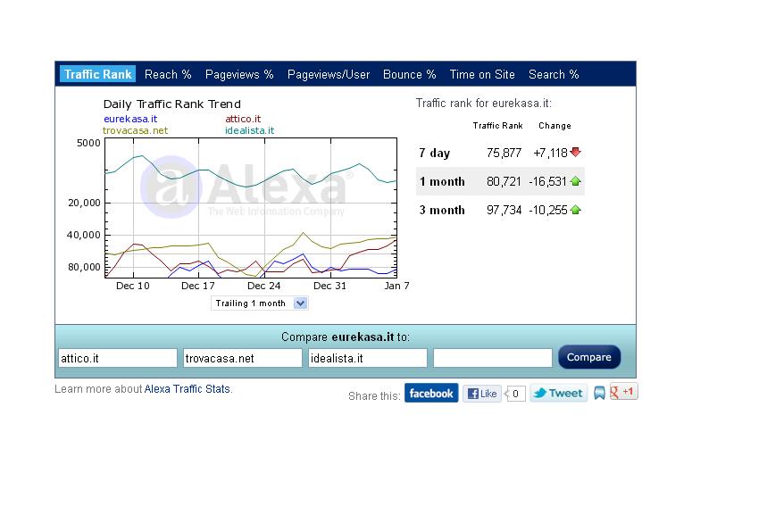This screenshot has width=767, height=532.
Task: Click the green up arrow for 3 month
Action: (576, 210)
